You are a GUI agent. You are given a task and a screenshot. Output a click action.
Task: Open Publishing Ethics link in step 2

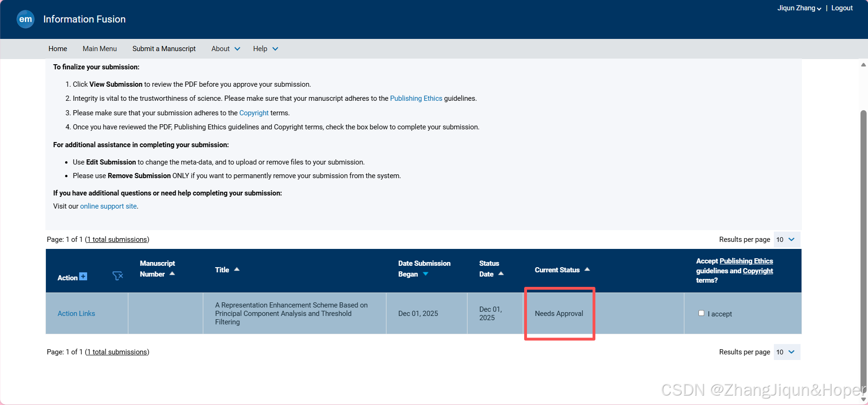416,98
